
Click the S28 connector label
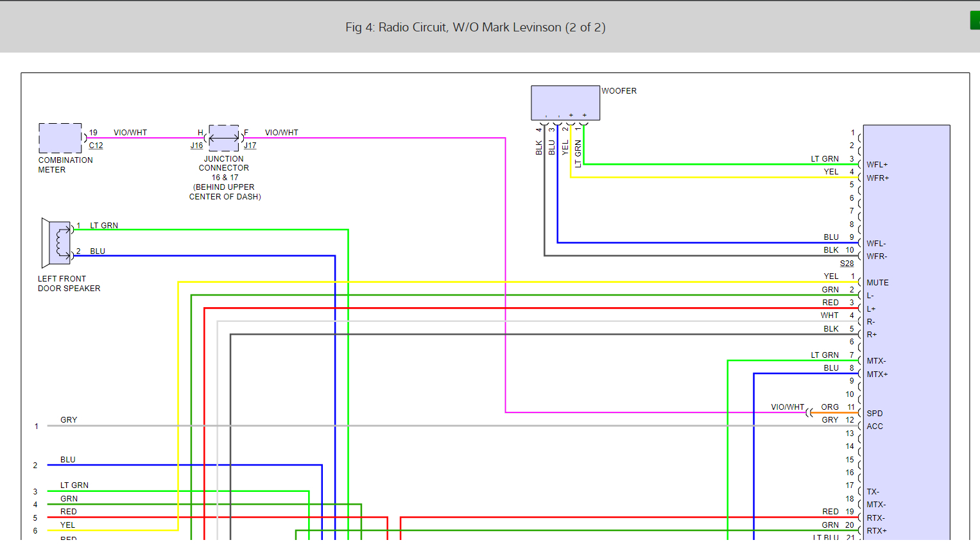847,264
